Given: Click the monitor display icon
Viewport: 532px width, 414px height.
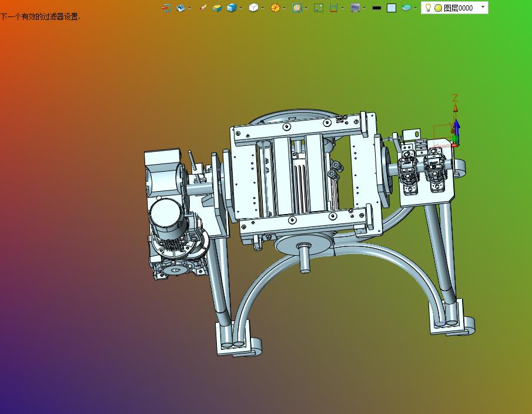Looking at the screenshot, I should pos(355,8).
